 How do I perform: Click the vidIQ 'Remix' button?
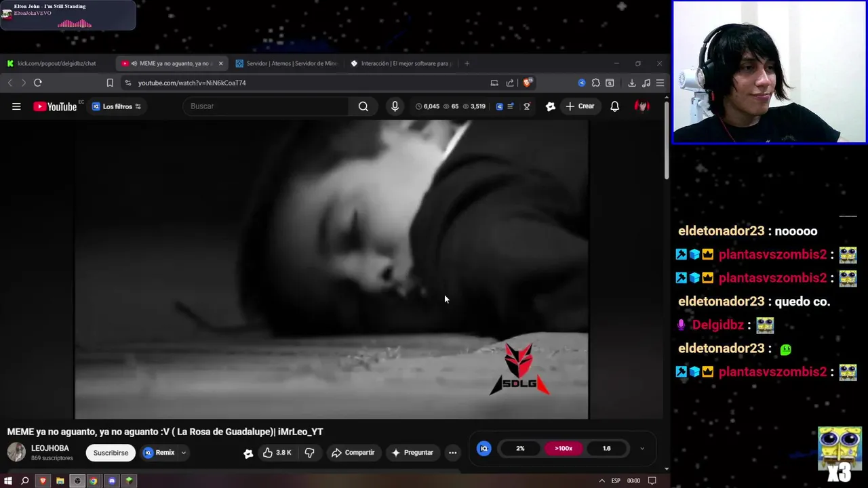[x=159, y=453]
